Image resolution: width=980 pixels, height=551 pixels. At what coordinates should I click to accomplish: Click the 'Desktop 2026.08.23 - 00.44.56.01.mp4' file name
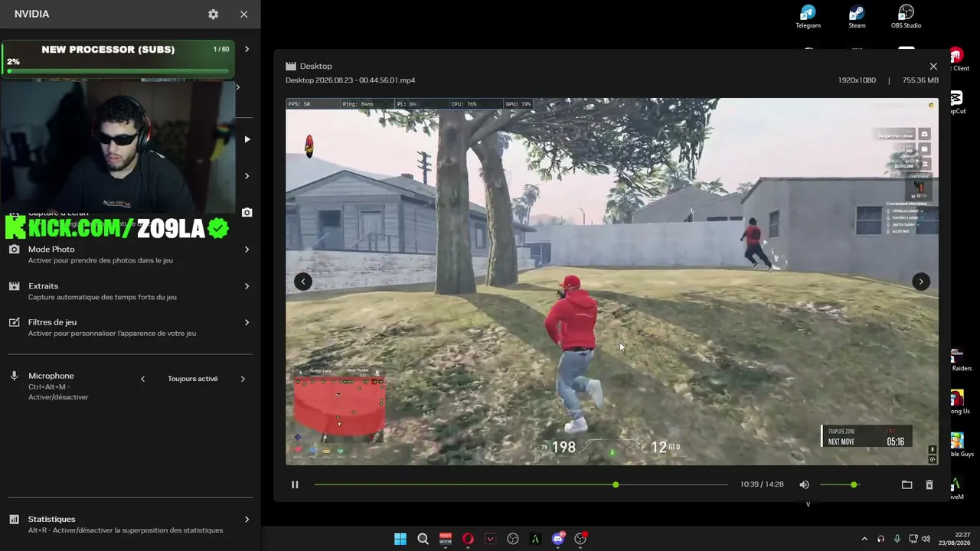click(x=351, y=80)
